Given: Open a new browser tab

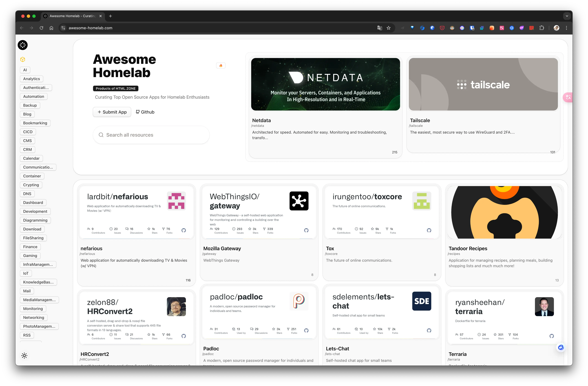Looking at the screenshot, I should pyautogui.click(x=110, y=16).
